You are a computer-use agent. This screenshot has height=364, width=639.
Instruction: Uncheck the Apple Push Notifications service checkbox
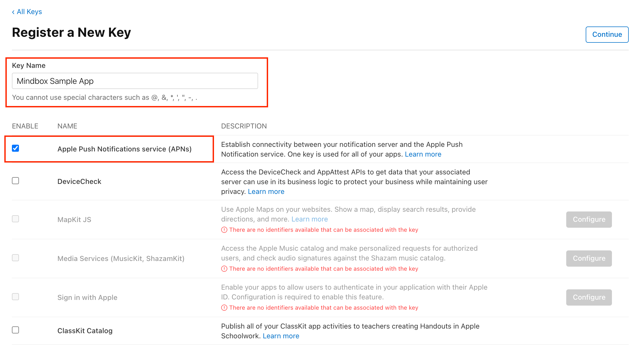(15, 148)
